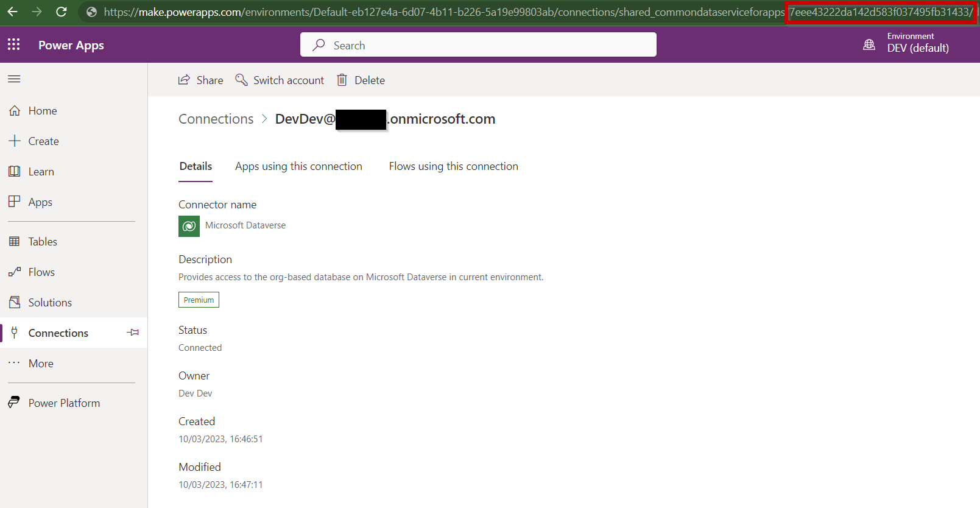The height and width of the screenshot is (508, 980).
Task: Go to Solutions in left navigation
Action: pyautogui.click(x=74, y=302)
